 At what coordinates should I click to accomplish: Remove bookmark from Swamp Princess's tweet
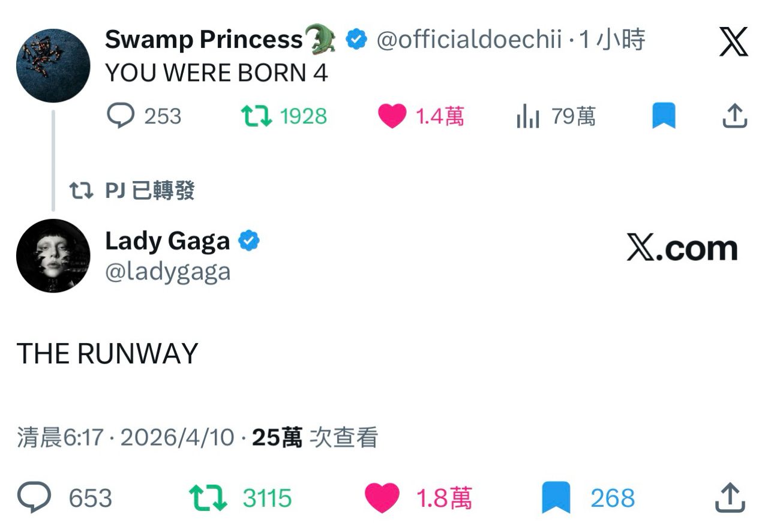coord(664,116)
